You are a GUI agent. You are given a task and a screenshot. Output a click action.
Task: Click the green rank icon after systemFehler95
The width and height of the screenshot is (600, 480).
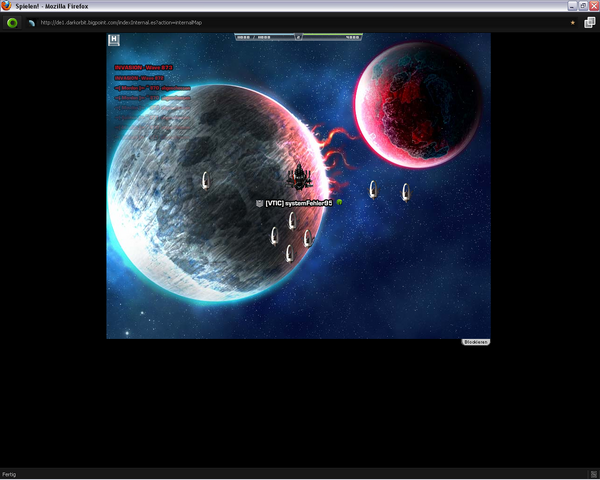pyautogui.click(x=339, y=202)
